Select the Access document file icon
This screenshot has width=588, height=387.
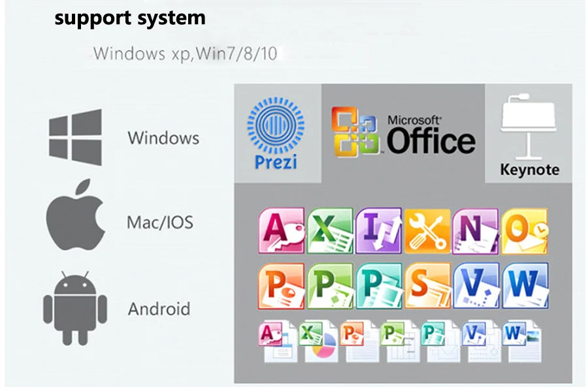[x=278, y=341]
